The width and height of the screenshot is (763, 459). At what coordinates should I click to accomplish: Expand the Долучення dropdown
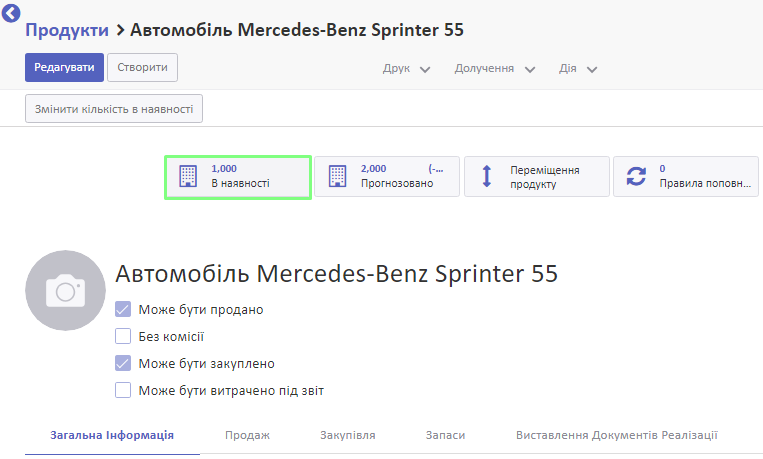click(495, 69)
